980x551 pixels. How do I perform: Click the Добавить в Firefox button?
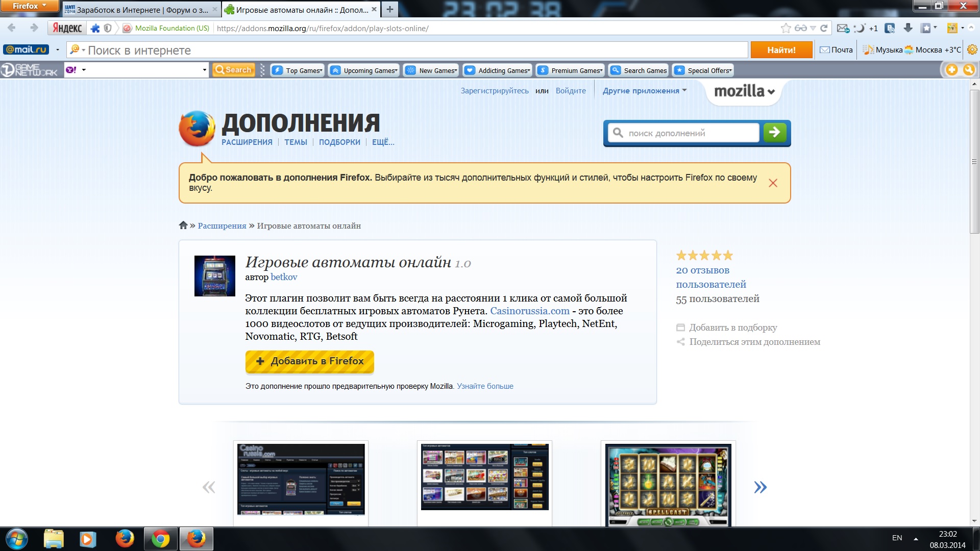pyautogui.click(x=309, y=361)
